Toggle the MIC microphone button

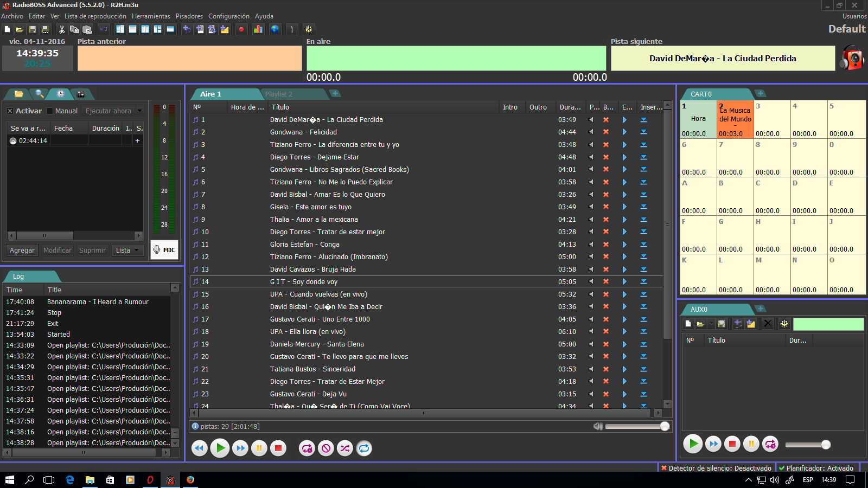point(164,249)
